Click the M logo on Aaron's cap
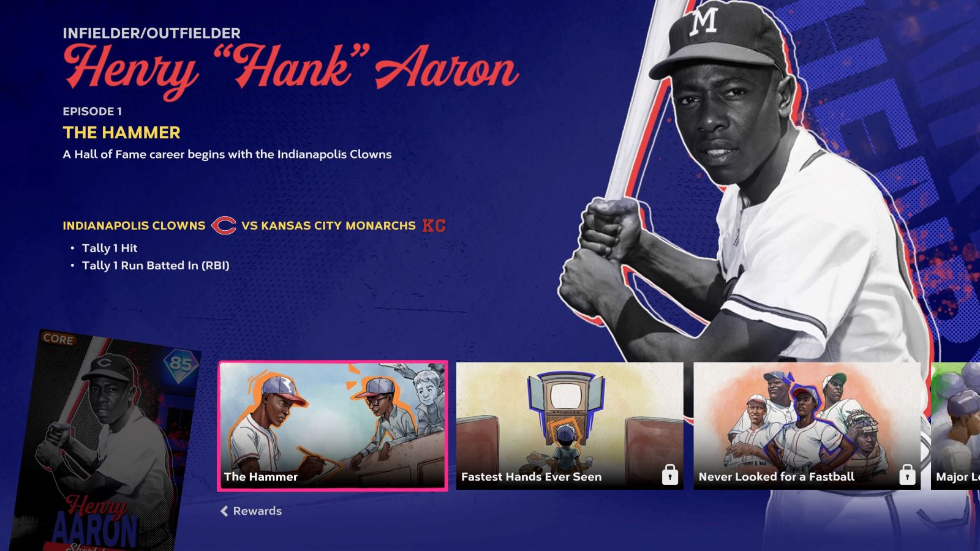The height and width of the screenshot is (551, 980). 703,21
